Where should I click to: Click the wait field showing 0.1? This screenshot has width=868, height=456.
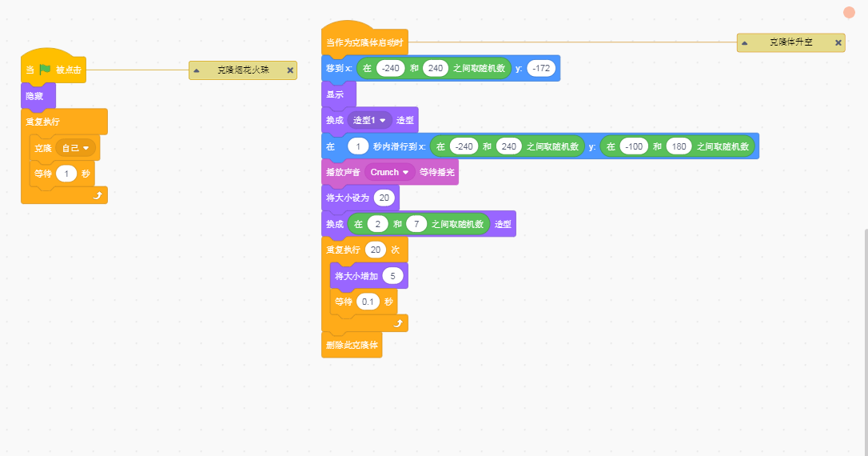pos(368,302)
